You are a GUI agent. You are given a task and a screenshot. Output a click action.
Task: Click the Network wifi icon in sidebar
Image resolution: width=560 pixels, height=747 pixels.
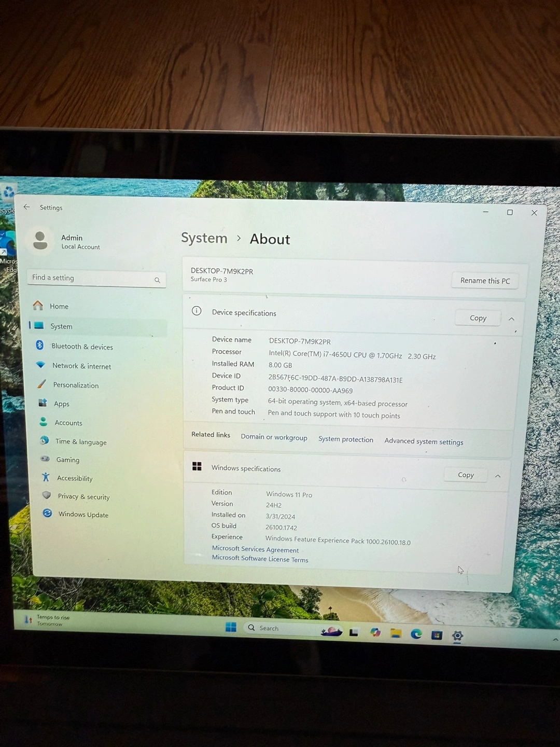[41, 365]
